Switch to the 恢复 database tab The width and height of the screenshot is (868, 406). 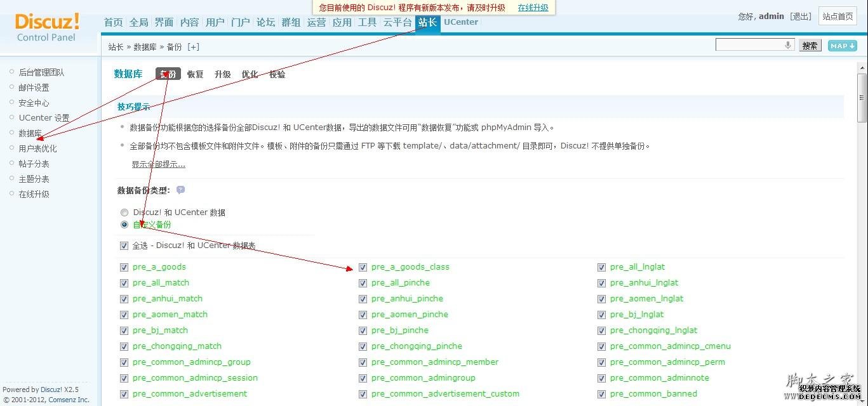click(x=196, y=74)
